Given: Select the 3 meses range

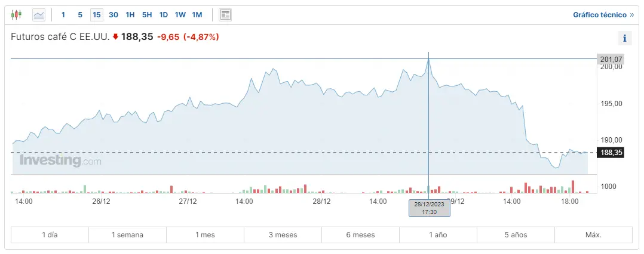Looking at the screenshot, I should coord(283,235).
